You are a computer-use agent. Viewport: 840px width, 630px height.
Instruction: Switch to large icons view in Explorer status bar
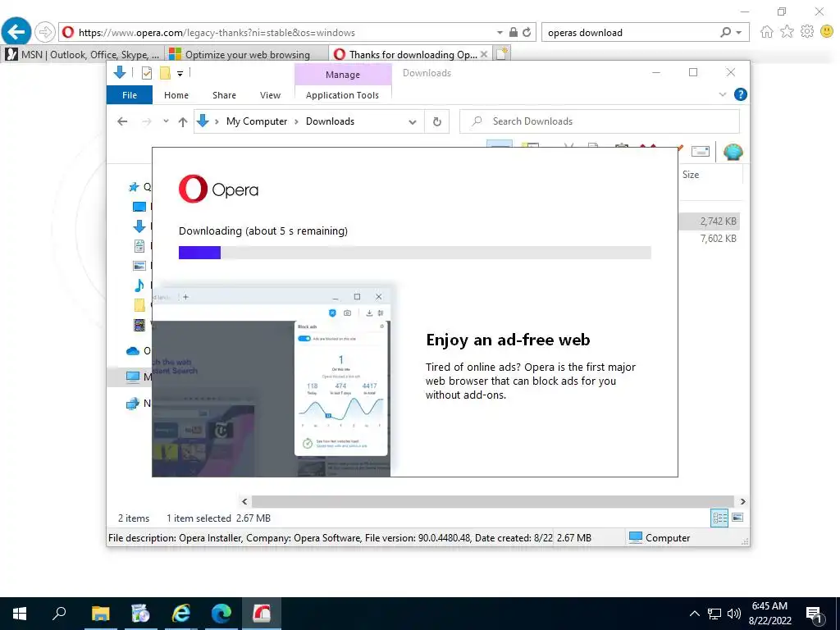pos(737,518)
